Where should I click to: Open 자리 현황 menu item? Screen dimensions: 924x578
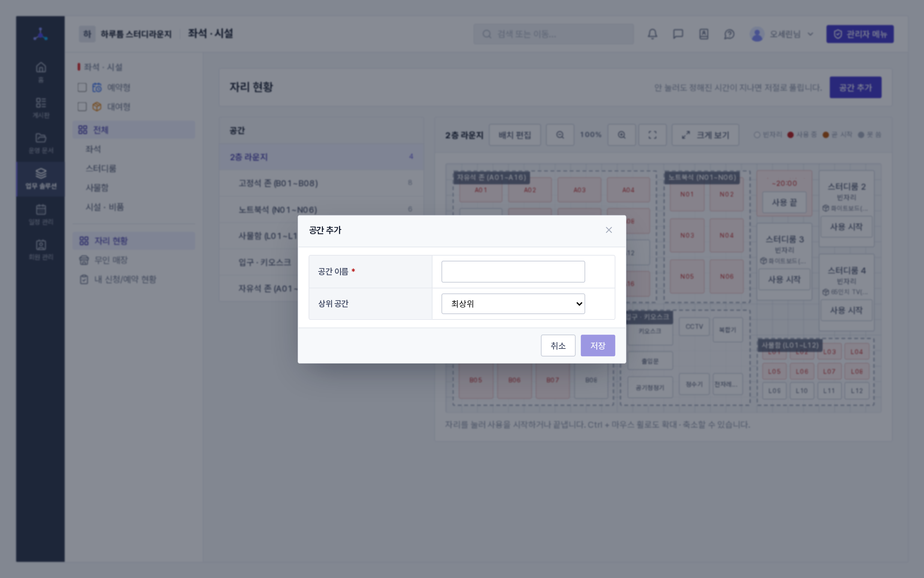[133, 241]
